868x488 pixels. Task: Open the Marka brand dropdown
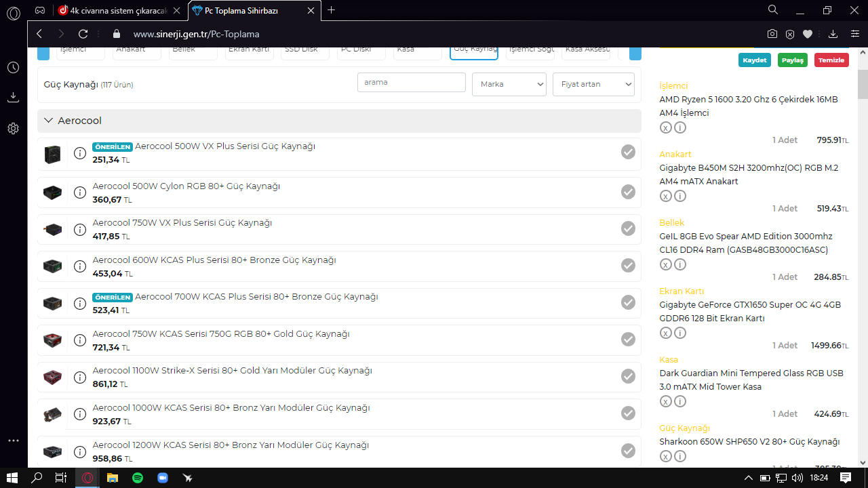(509, 84)
